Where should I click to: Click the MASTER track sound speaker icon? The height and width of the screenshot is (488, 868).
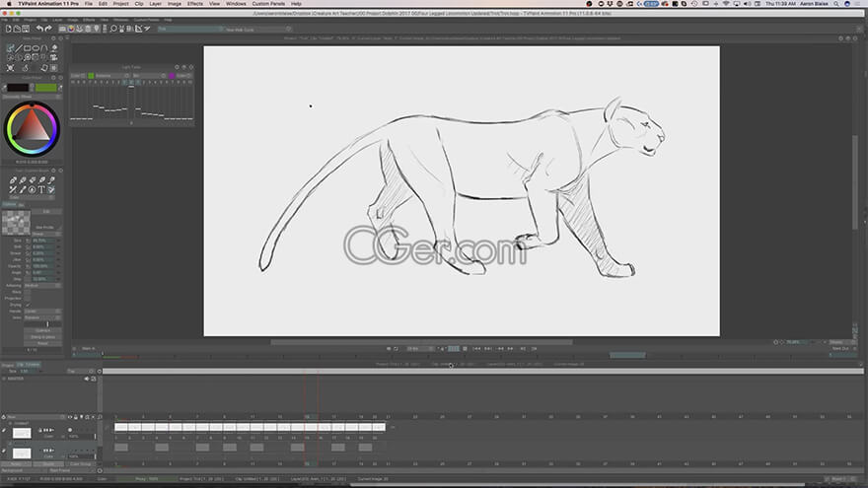point(87,379)
